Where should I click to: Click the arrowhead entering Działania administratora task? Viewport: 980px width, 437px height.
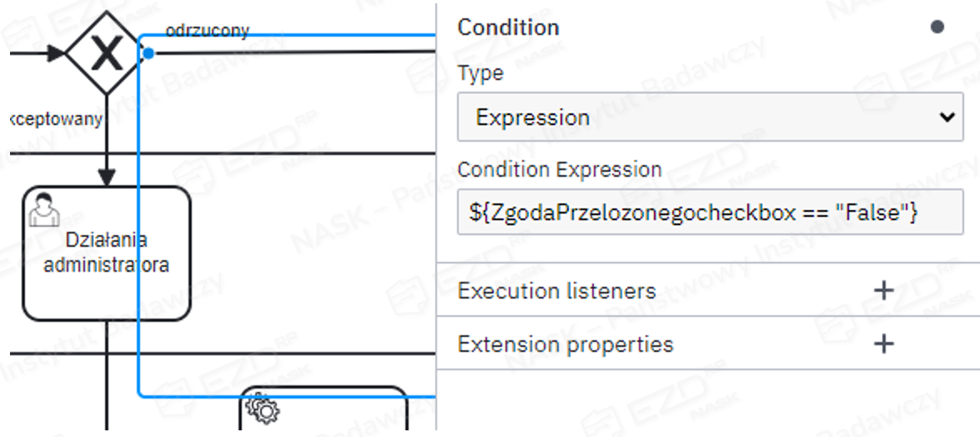point(106,177)
